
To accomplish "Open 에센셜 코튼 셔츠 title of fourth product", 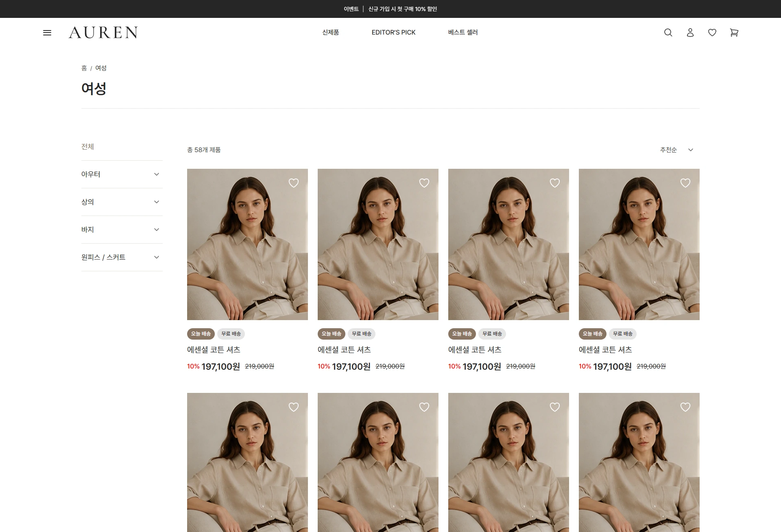I will tap(605, 350).
